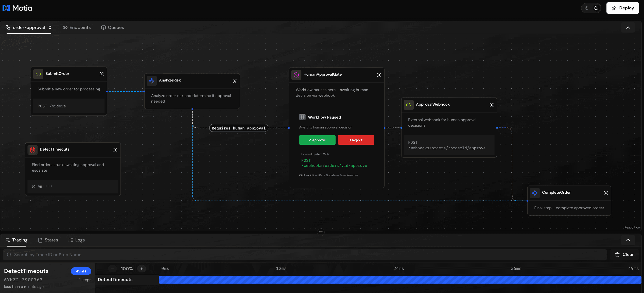This screenshot has height=293, width=644.
Task: Click the focus icon on ApprovalWebhook node
Action: click(491, 105)
